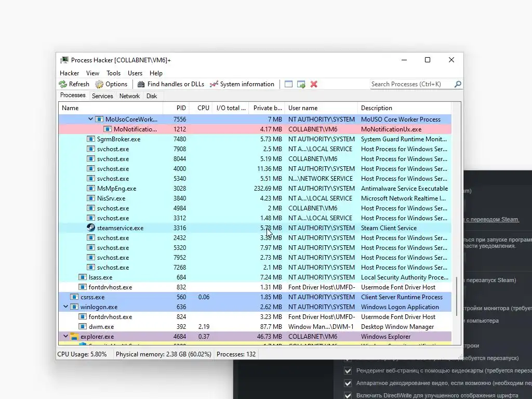Click the icon beside SgrmBroker.exe
The height and width of the screenshot is (399, 532).
click(90, 139)
